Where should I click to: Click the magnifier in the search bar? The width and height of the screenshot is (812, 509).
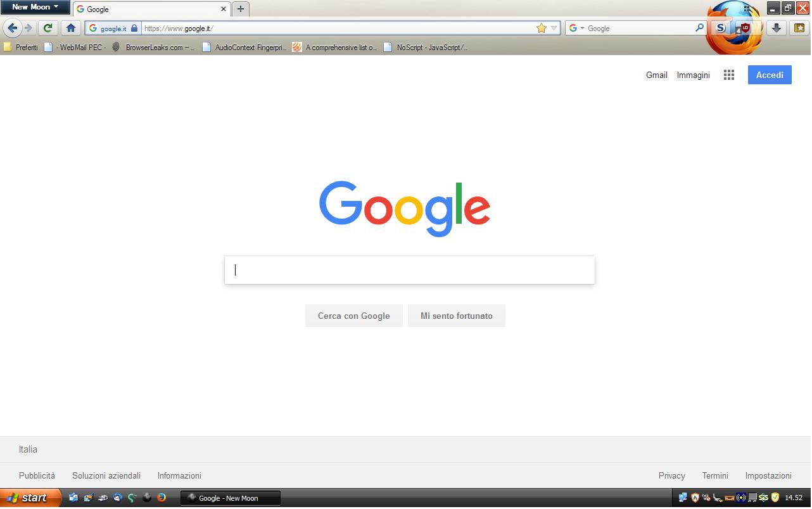point(699,28)
